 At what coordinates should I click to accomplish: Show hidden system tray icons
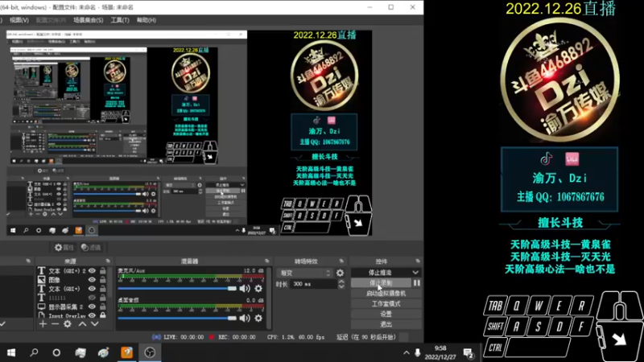coord(407,352)
